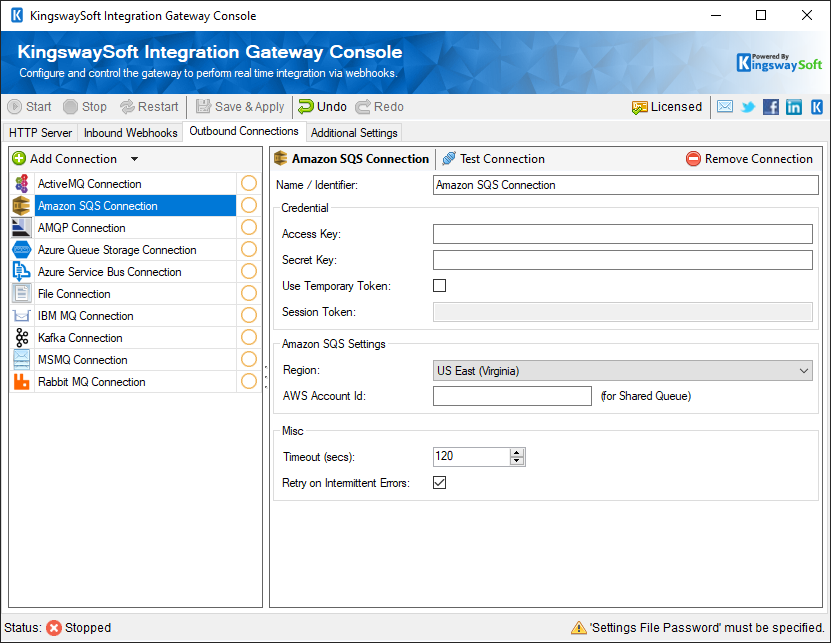This screenshot has width=831, height=643.
Task: Open the Region dropdown
Action: tap(803, 370)
